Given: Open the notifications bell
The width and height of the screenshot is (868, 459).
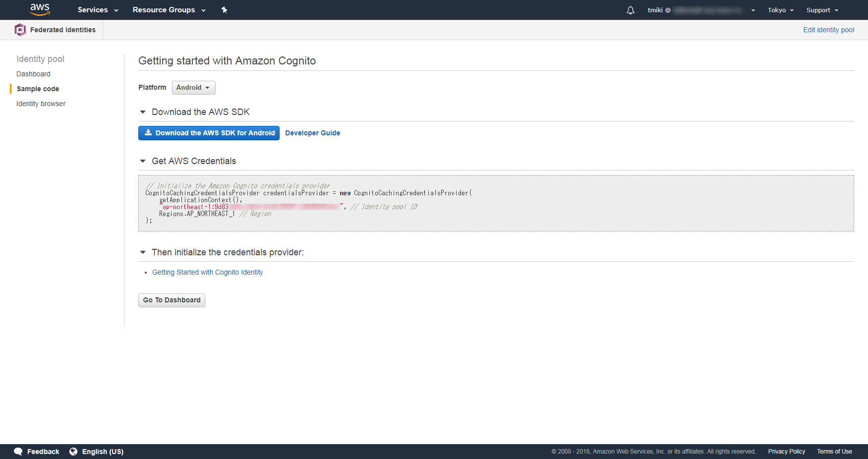Looking at the screenshot, I should click(630, 10).
